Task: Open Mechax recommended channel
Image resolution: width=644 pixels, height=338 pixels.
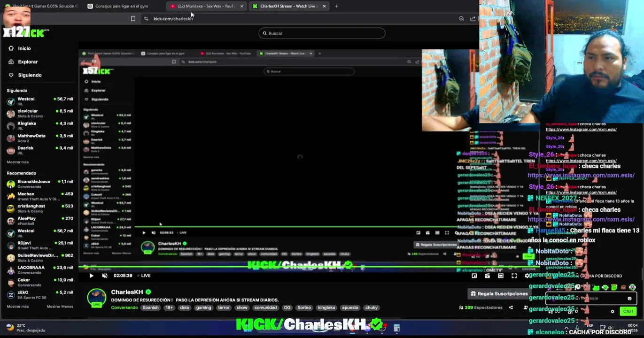Action: (x=40, y=196)
